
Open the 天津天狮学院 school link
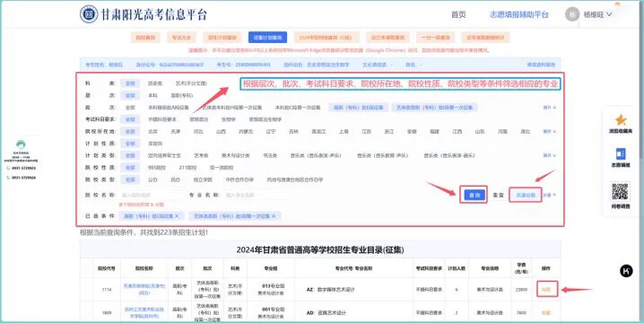point(144,289)
